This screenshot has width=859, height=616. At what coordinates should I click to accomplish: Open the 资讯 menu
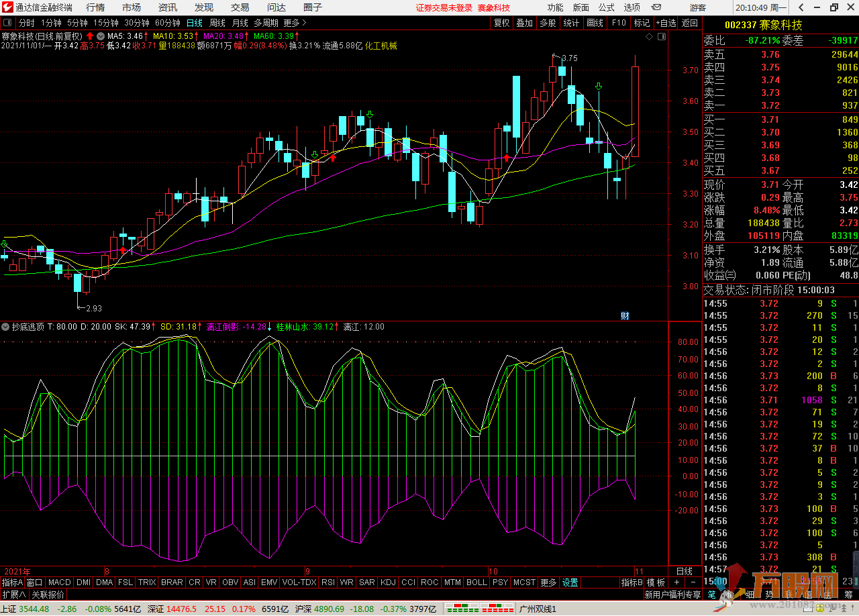168,7
